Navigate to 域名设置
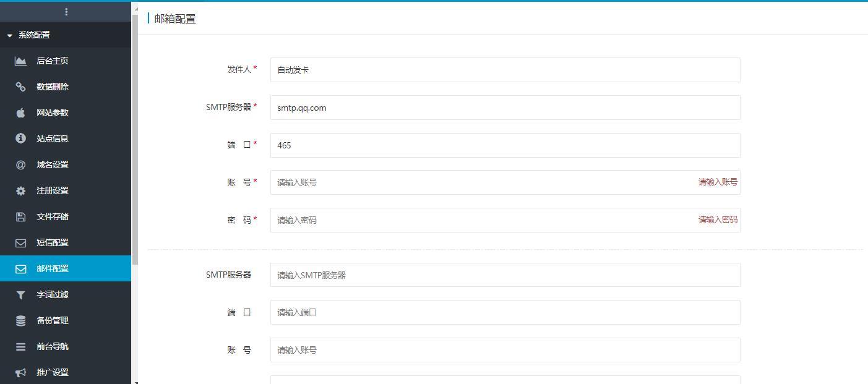The width and height of the screenshot is (868, 384). click(x=66, y=164)
